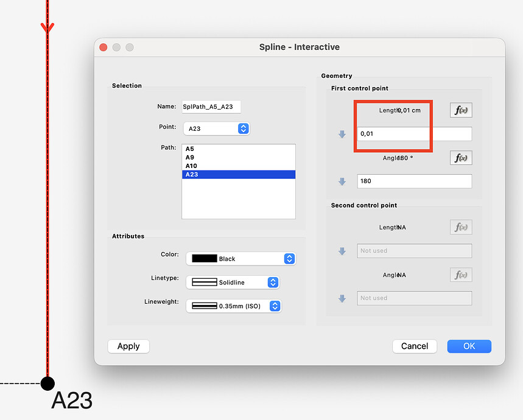The image size is (523, 420).
Task: Click point A23 on the drawing canvas
Action: point(47,383)
